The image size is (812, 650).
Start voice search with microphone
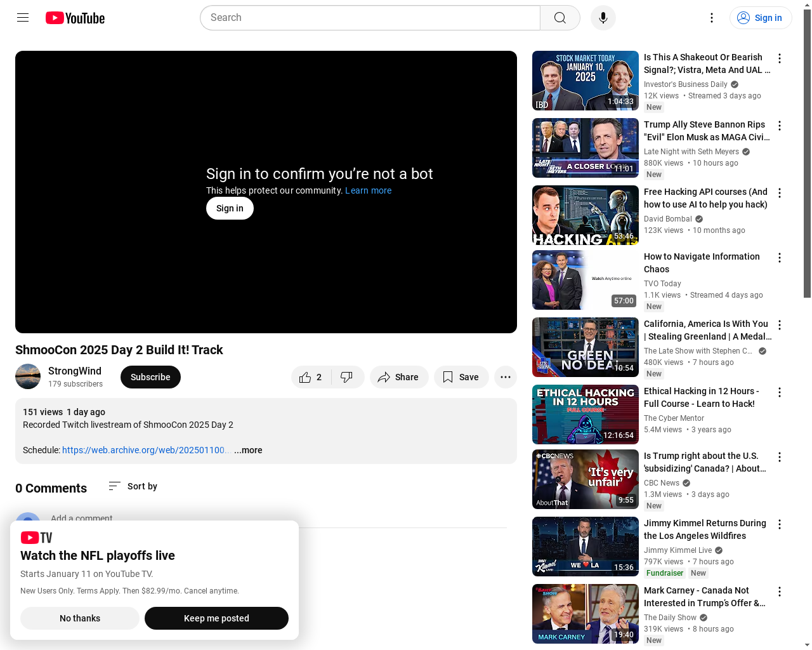coord(603,18)
